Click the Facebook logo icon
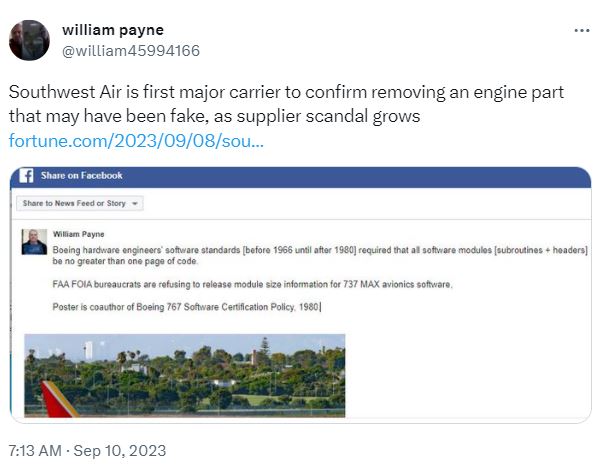 26,176
